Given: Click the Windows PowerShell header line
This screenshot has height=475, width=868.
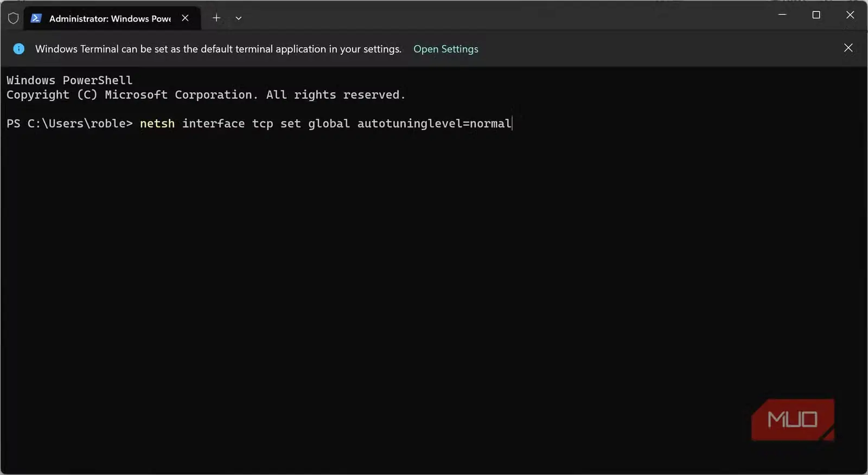Looking at the screenshot, I should click(69, 80).
